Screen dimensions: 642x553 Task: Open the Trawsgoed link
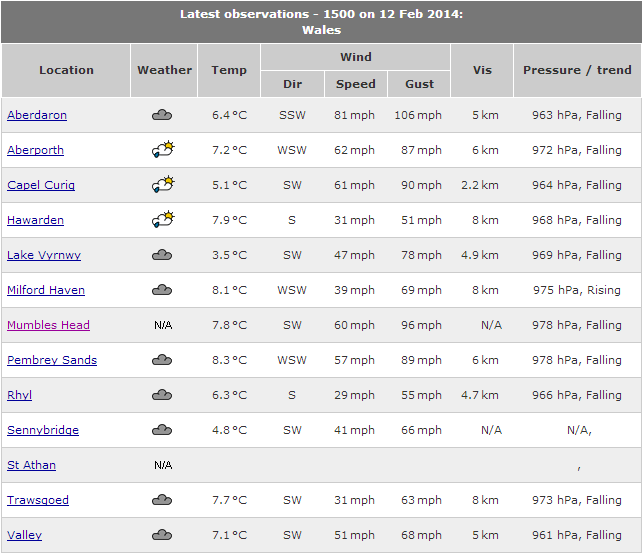[x=38, y=500]
